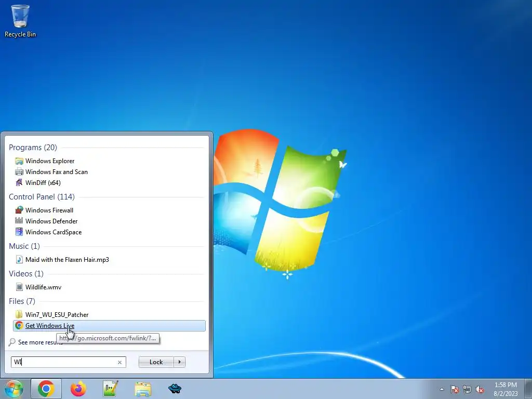The image size is (532, 399).
Task: Open the Get Windows Live link
Action: [109, 326]
